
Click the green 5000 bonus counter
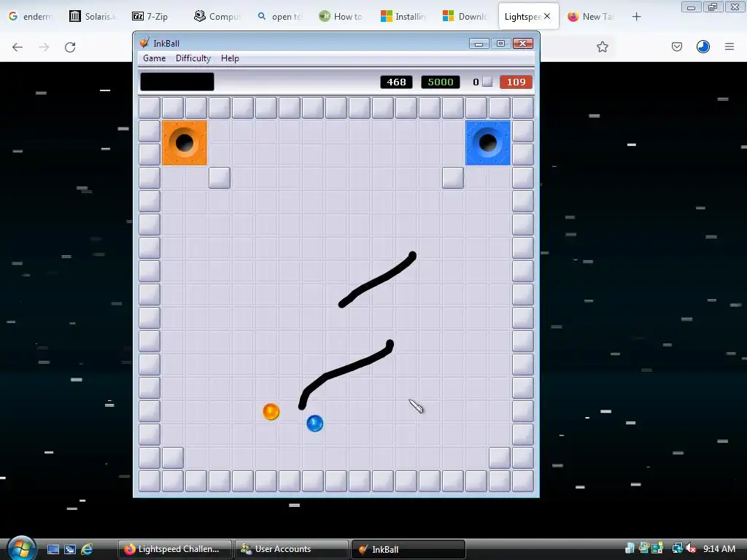(440, 82)
